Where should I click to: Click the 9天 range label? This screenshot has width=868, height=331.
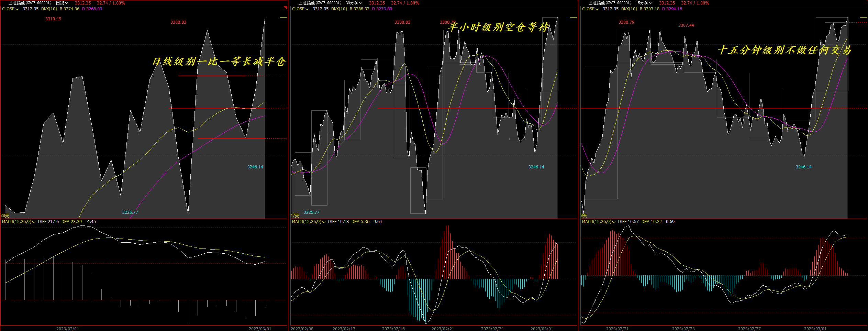583,216
